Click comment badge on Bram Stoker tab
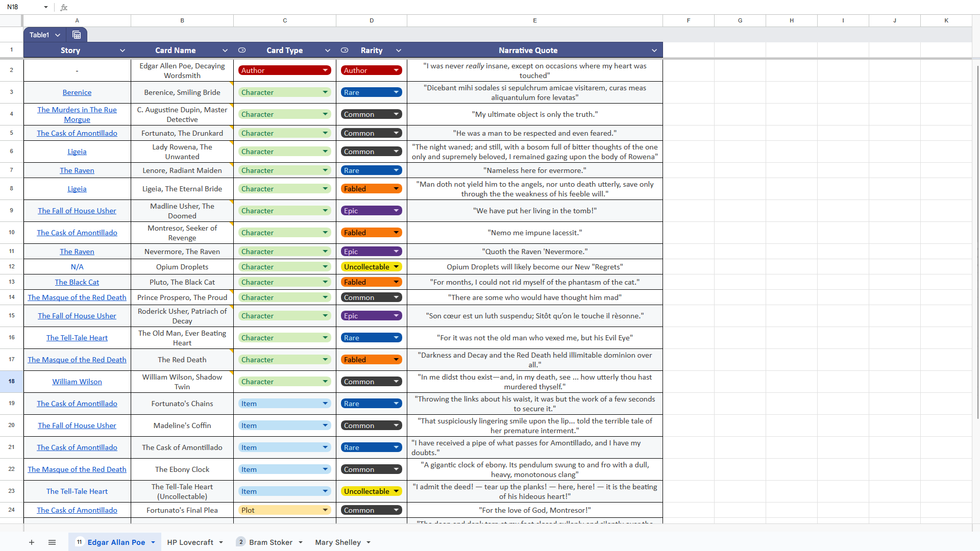Viewport: 980px width, 551px height. click(x=241, y=542)
